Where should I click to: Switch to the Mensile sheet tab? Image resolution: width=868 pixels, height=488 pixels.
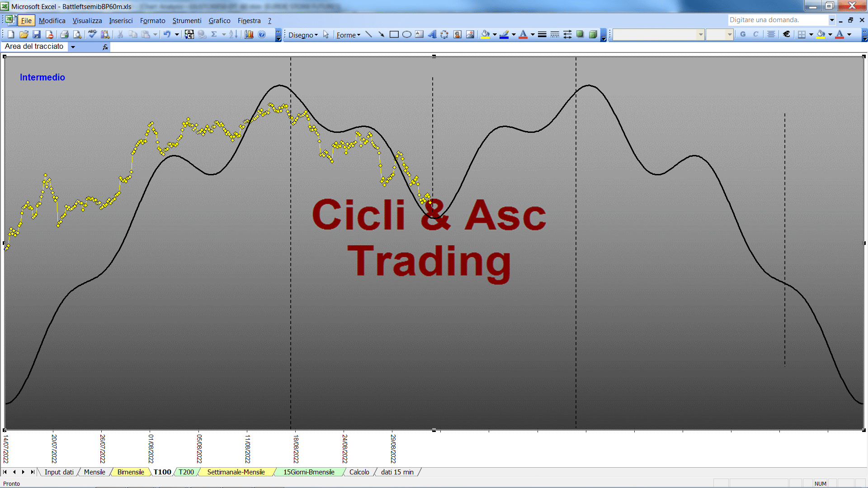coord(94,472)
